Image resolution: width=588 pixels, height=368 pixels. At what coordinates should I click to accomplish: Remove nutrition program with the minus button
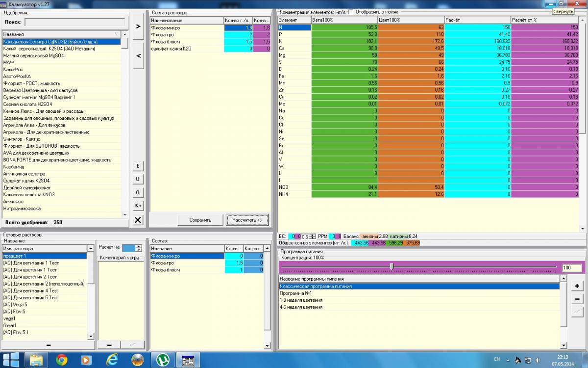point(577,299)
